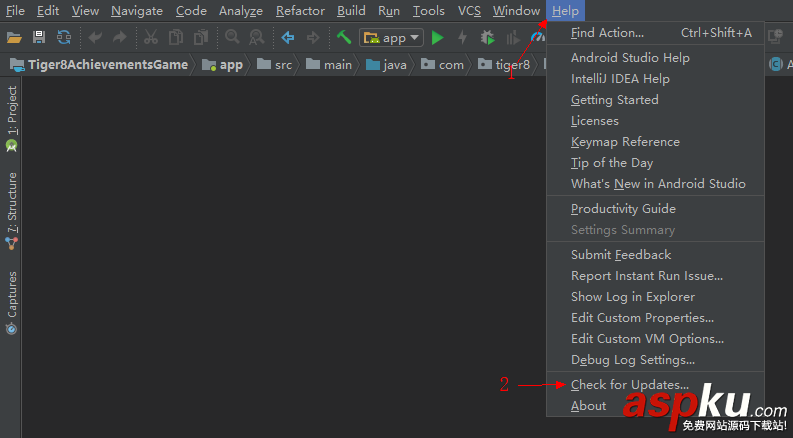
Task: Undo last action arrow icon
Action: pos(95,37)
